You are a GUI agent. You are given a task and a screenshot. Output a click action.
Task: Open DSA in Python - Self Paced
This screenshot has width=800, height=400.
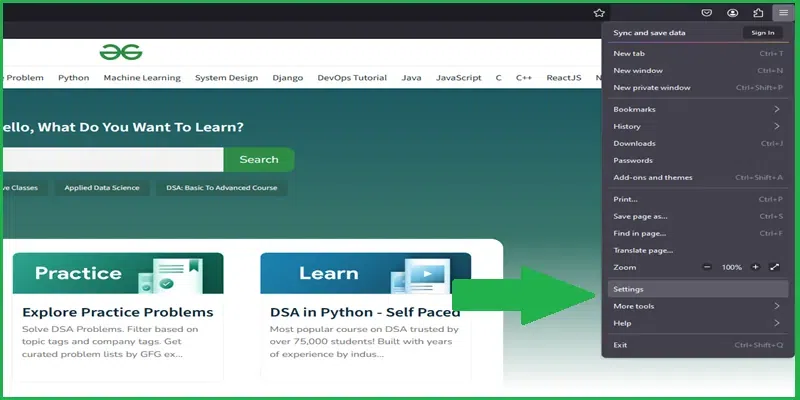[x=365, y=312]
